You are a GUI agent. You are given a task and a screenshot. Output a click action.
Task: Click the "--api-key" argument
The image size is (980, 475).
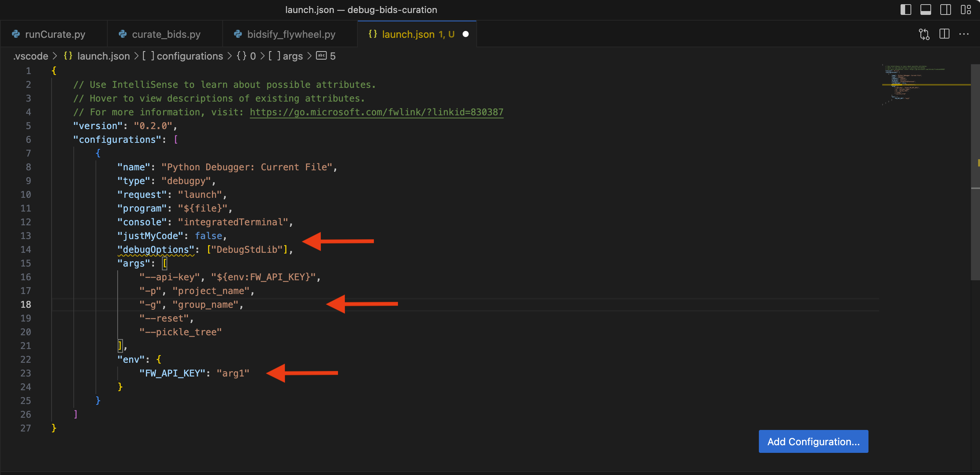pos(170,277)
